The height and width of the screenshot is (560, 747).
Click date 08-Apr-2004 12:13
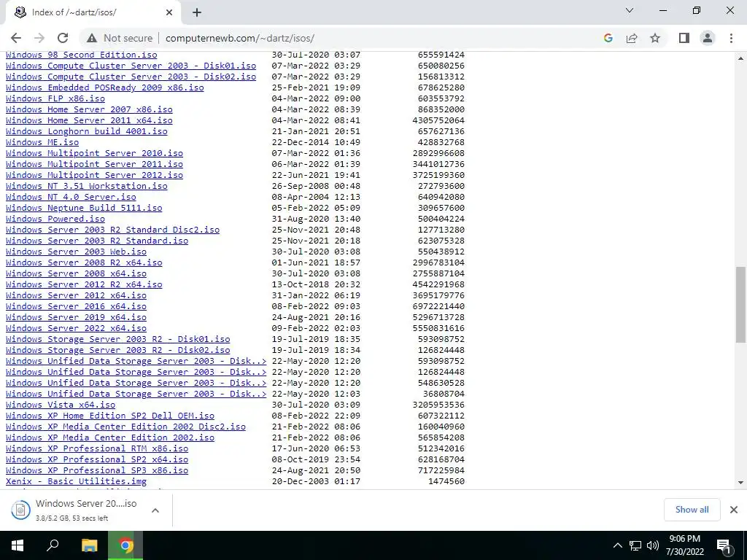[316, 197]
